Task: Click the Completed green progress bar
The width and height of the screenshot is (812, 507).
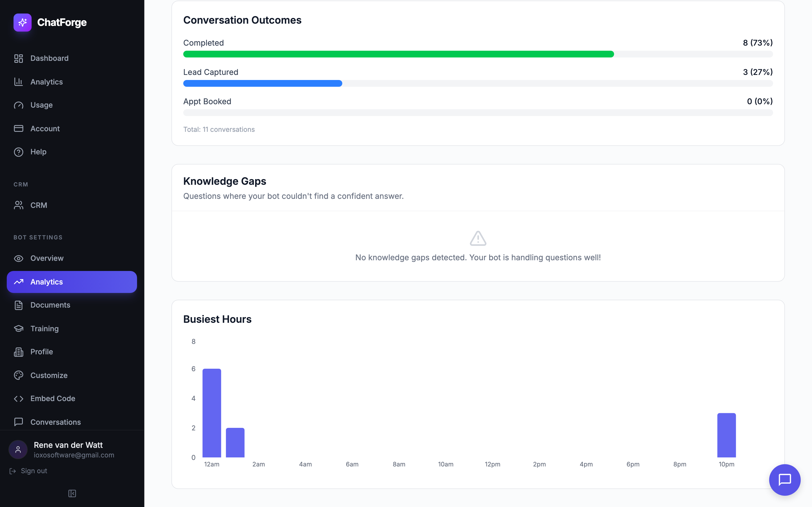Action: 398,54
